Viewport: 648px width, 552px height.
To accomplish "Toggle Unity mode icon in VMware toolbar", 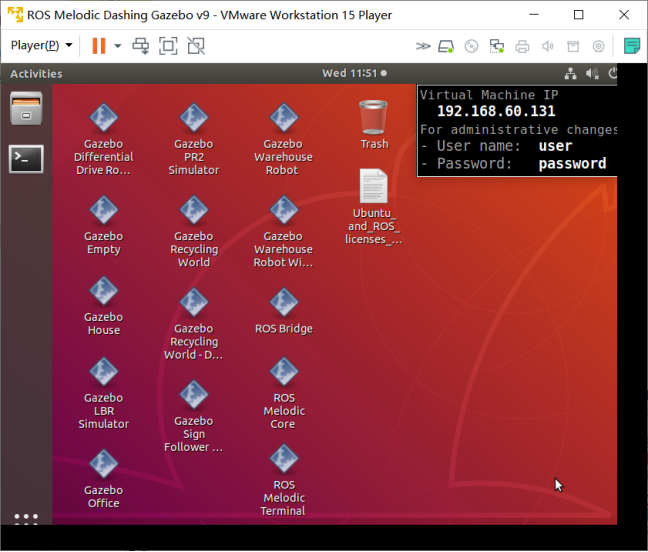I will coord(196,46).
